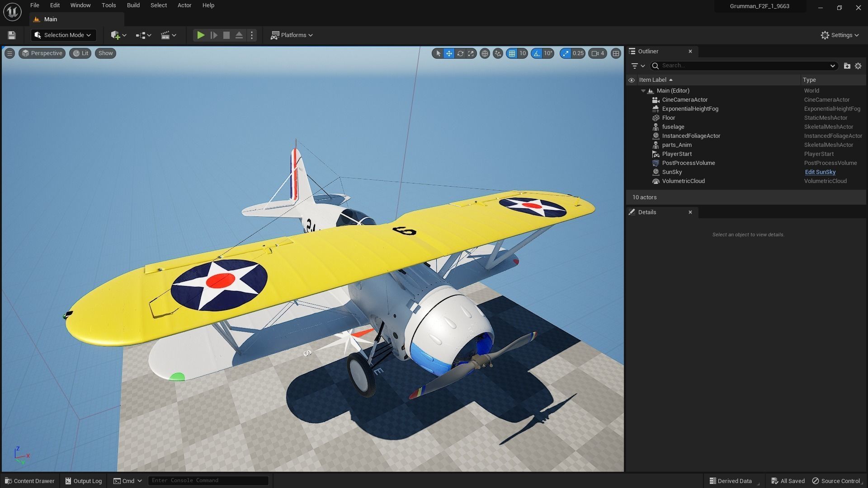
Task: Open scale snap value 0.25 dropdown
Action: [578, 53]
